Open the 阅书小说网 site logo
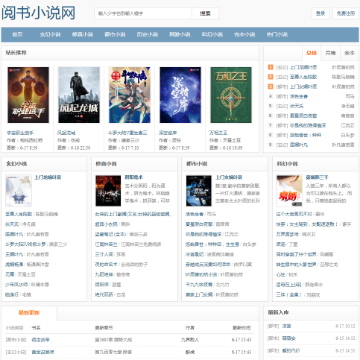Viewport: 360px width, 360px height. tap(38, 13)
